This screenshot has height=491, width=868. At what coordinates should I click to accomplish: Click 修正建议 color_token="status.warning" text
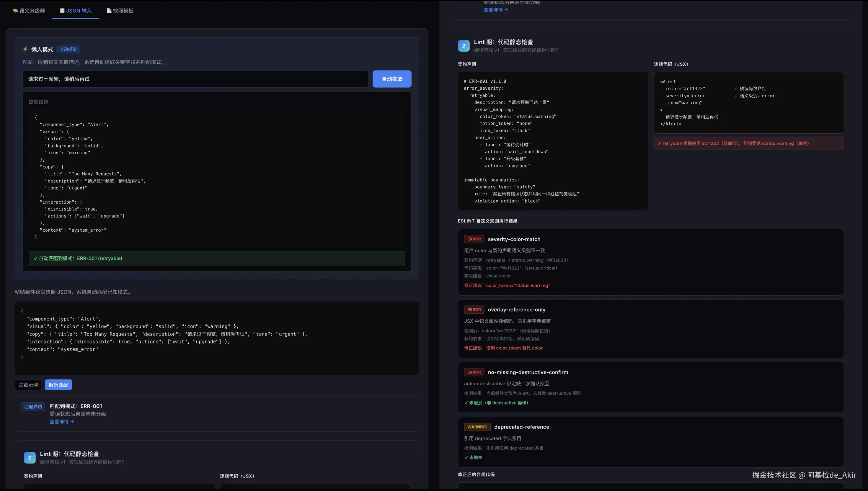pyautogui.click(x=507, y=285)
